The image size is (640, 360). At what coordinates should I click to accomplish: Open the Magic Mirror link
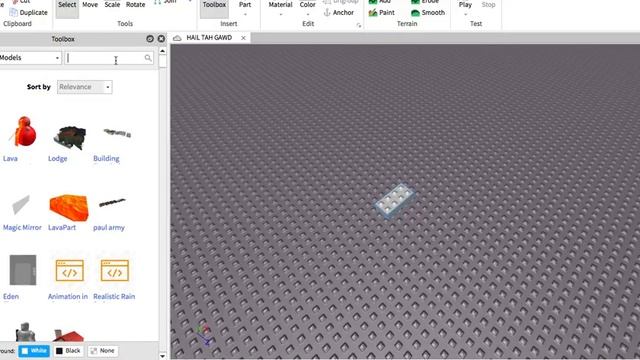click(x=22, y=227)
